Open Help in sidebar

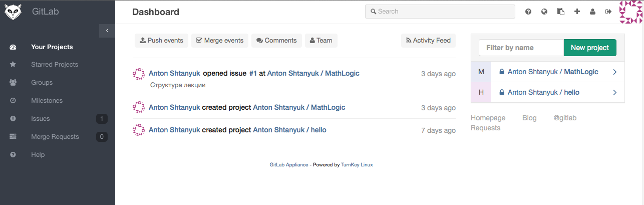38,154
